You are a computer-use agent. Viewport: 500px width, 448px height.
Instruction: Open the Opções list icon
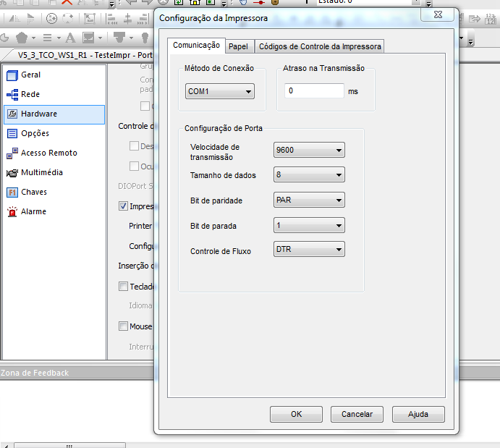12,133
